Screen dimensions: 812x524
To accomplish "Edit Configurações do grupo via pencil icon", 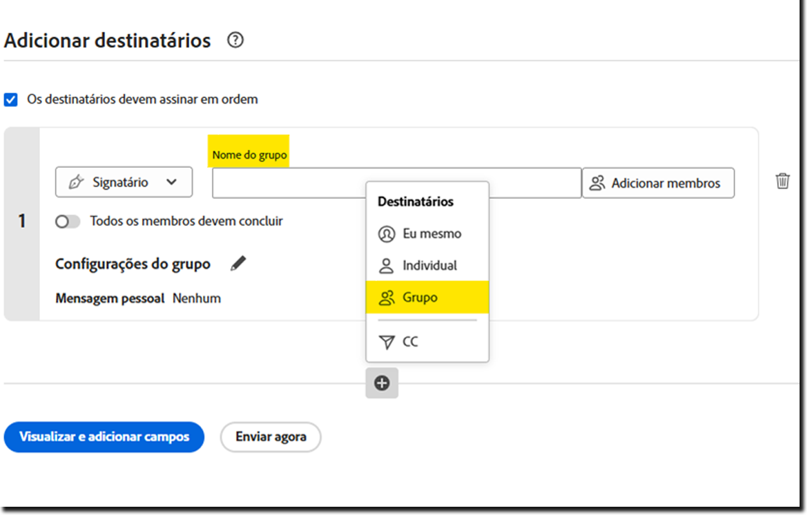I will click(x=238, y=263).
